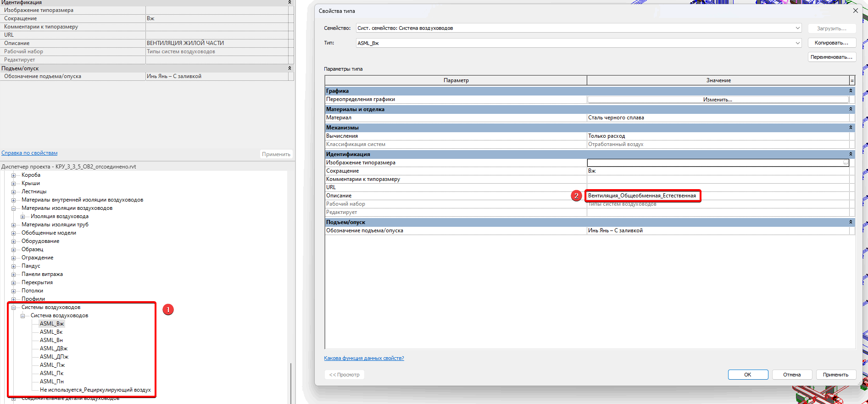This screenshot has width=868, height=404.
Task: Select Не используется_Рециркулирующий воздух item
Action: click(95, 390)
